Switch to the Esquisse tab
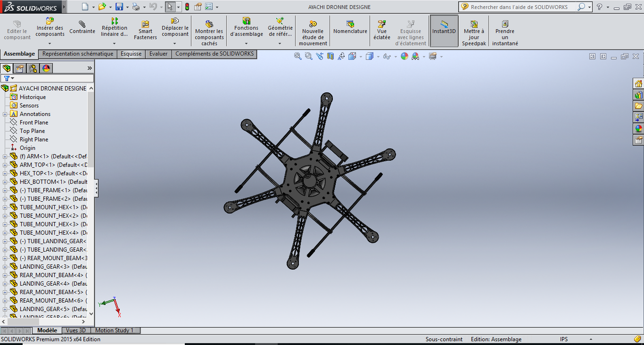Screen dimensions: 644x345 (x=131, y=54)
